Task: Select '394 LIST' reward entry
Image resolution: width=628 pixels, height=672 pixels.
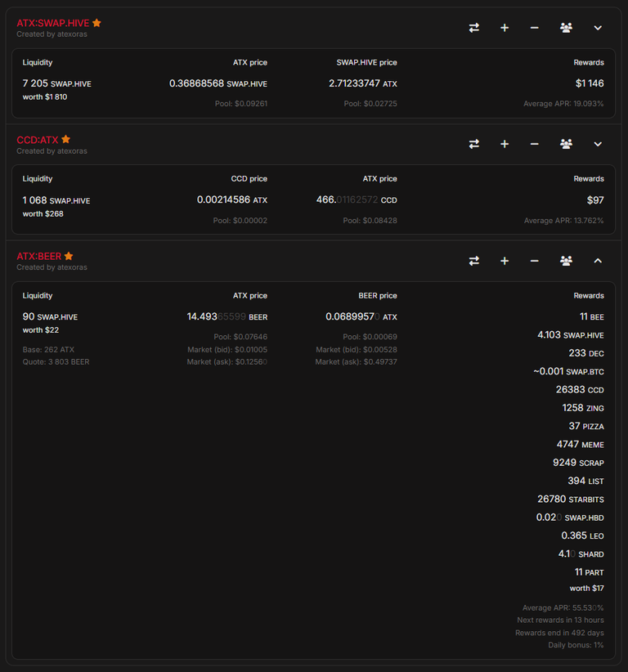Action: click(x=585, y=481)
